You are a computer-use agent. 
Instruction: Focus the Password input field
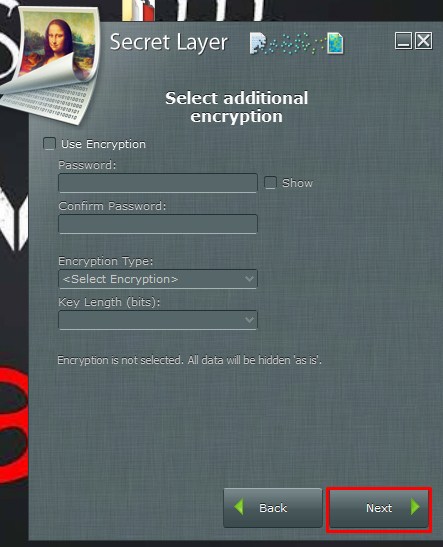(158, 183)
